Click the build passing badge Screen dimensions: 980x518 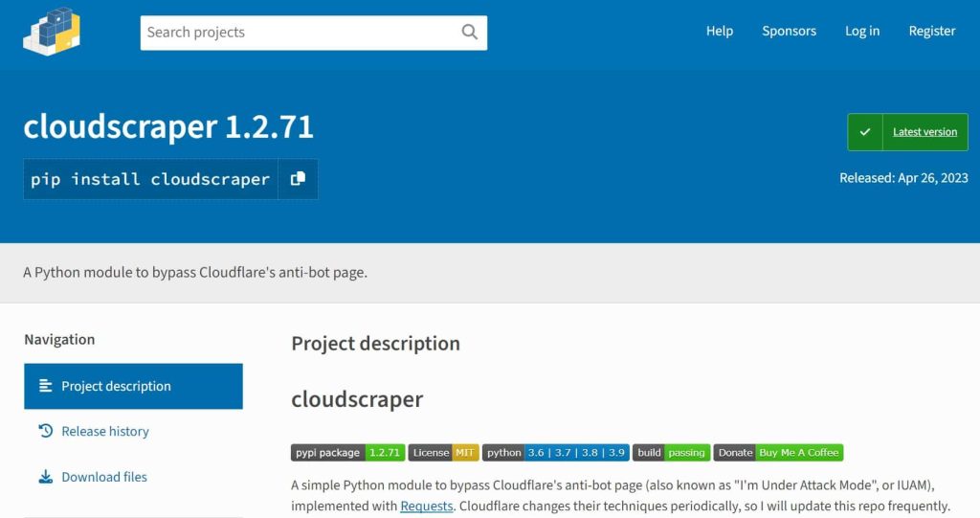[671, 452]
